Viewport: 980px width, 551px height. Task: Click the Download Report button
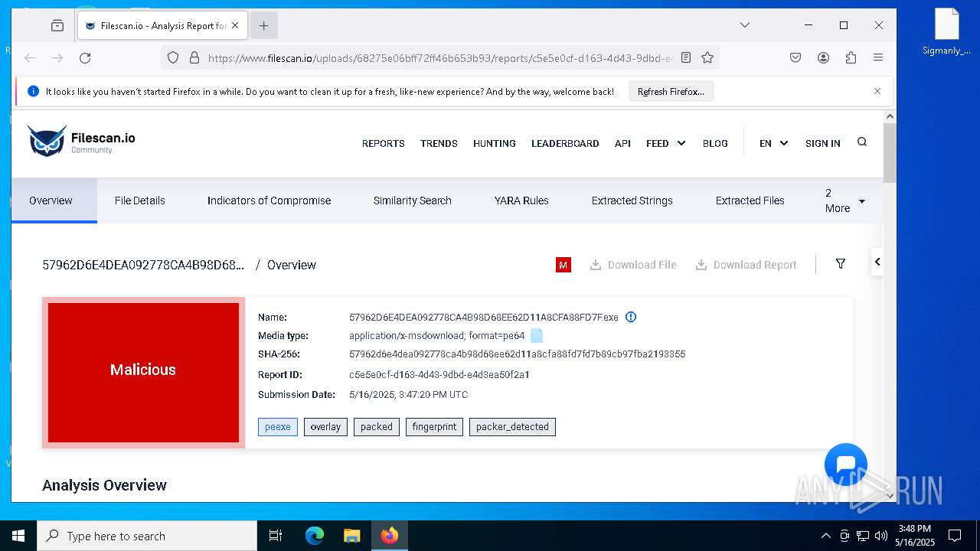[x=746, y=265]
